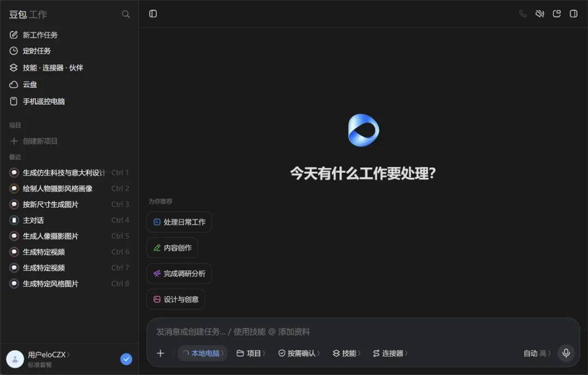This screenshot has width=588, height=375.
Task: Open recent chat 生成人像摄影图片
Action: (69, 236)
